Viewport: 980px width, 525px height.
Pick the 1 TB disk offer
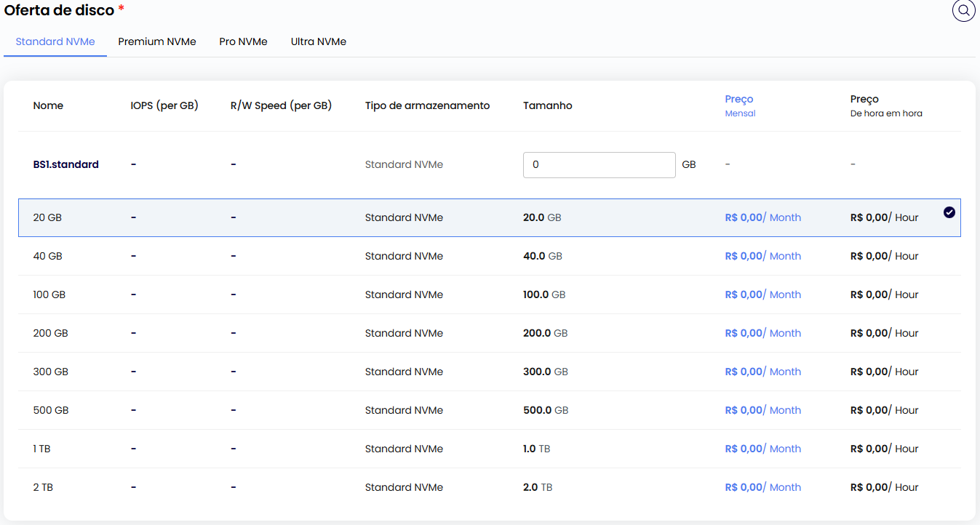pyautogui.click(x=490, y=449)
